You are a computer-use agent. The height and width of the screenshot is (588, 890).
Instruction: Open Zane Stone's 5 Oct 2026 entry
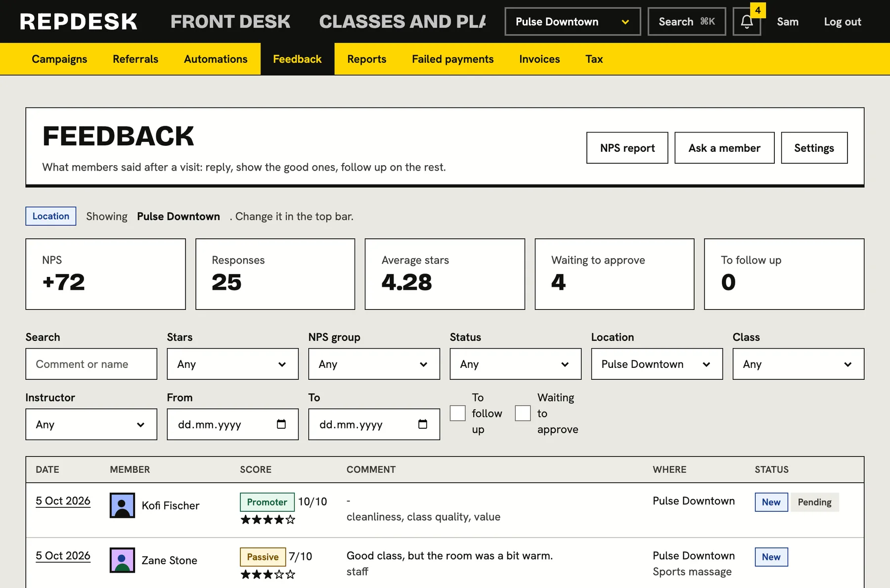(63, 556)
